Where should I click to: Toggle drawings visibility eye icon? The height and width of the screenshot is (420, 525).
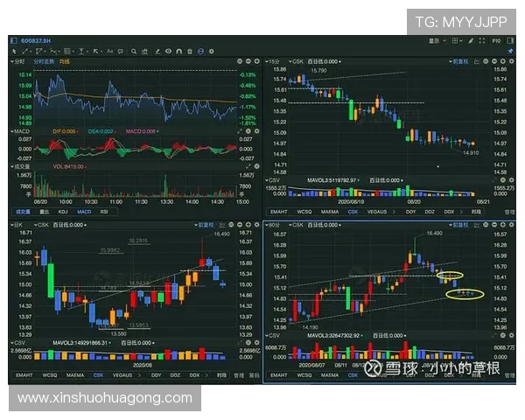click(x=168, y=52)
